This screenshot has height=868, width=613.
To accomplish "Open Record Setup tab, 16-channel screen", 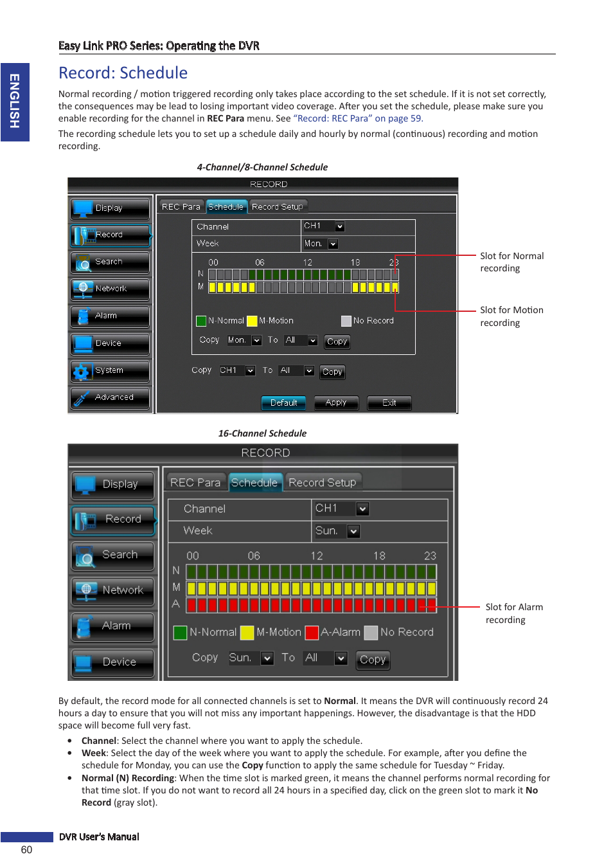I will tap(323, 483).
